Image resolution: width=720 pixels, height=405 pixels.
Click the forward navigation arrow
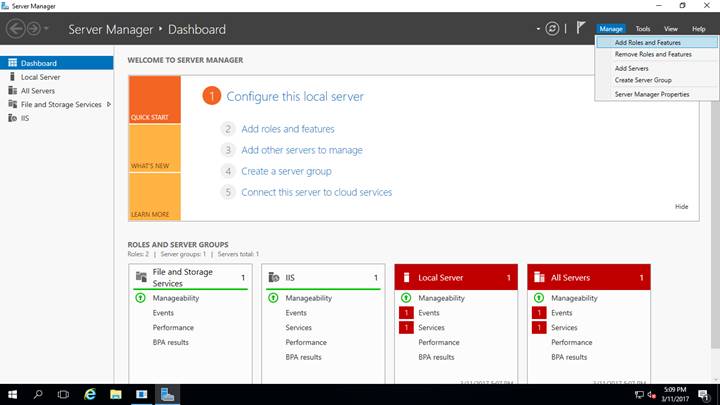point(34,29)
